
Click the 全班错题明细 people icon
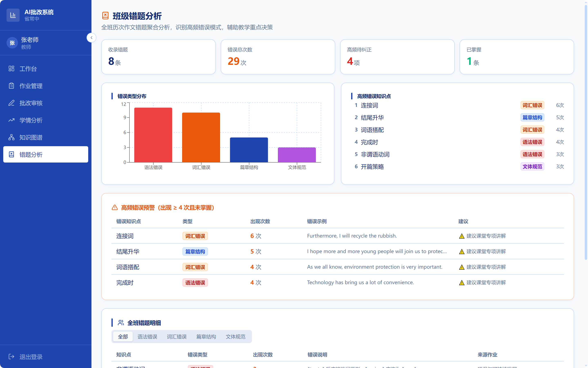(121, 323)
